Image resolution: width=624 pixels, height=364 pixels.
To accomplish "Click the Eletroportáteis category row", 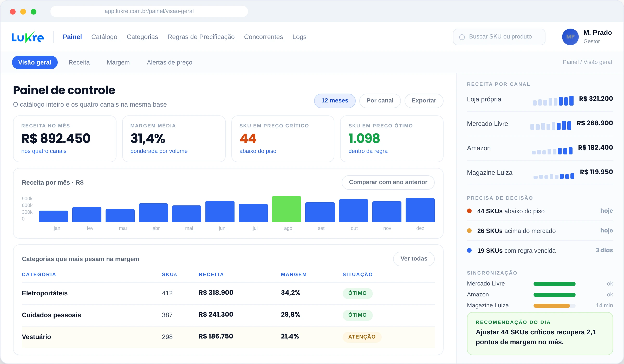I will [x=228, y=293].
